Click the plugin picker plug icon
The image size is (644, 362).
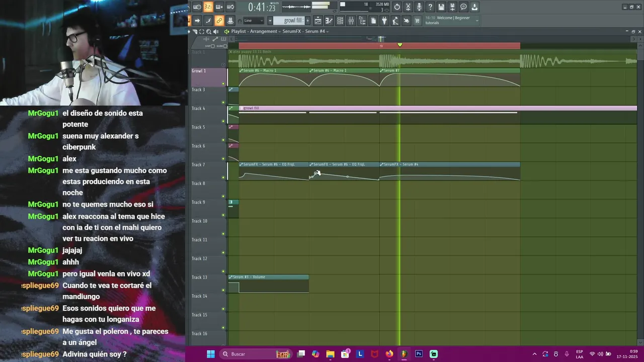pyautogui.click(x=384, y=21)
